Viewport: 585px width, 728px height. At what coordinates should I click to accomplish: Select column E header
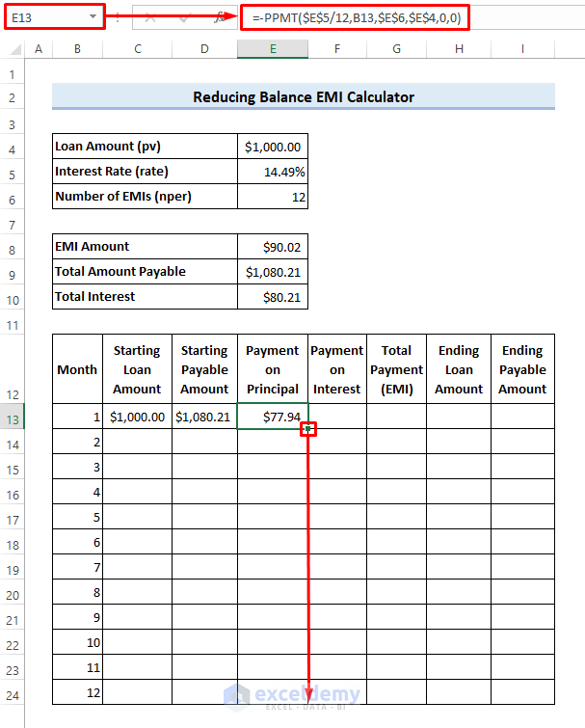click(x=273, y=49)
